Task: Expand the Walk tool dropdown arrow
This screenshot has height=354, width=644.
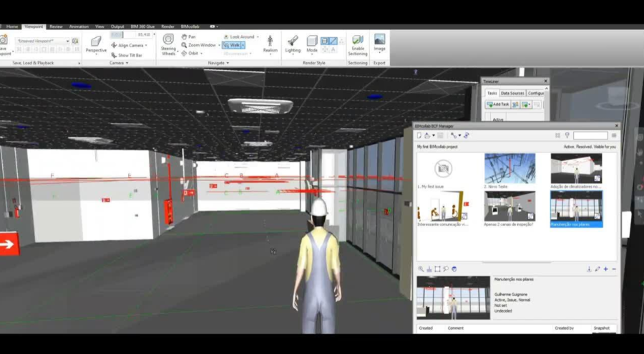Action: [x=243, y=45]
